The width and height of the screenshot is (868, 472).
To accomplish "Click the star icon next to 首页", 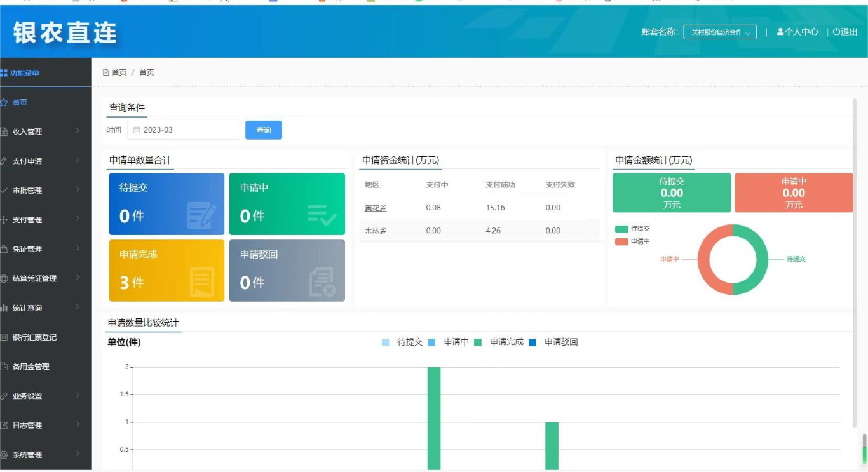I will (4, 102).
